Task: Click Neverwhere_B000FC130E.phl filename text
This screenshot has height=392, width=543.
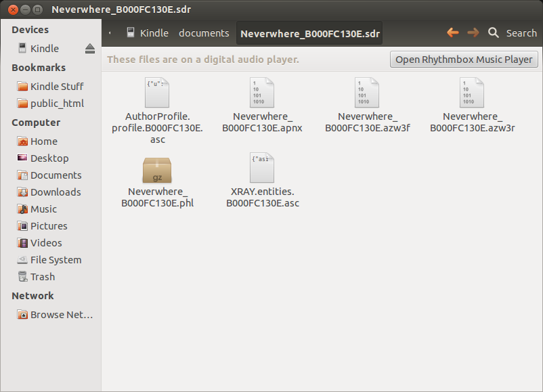Action: pyautogui.click(x=157, y=198)
